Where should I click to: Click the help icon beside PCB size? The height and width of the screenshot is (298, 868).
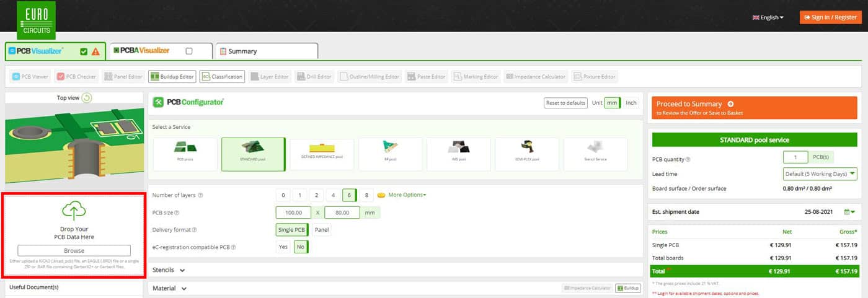click(x=177, y=213)
